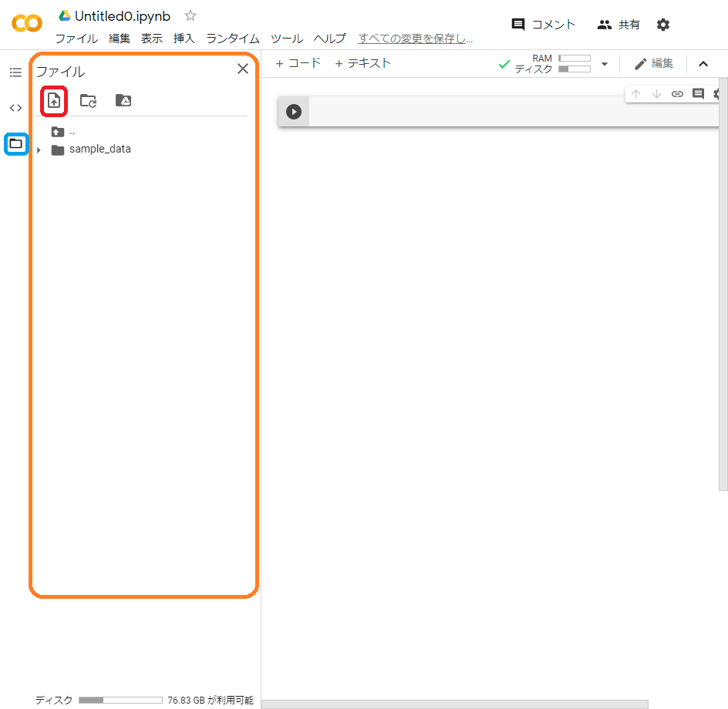Viewport: 728px width, 709px height.
Task: Click inside the code cell input
Action: pyautogui.click(x=514, y=112)
